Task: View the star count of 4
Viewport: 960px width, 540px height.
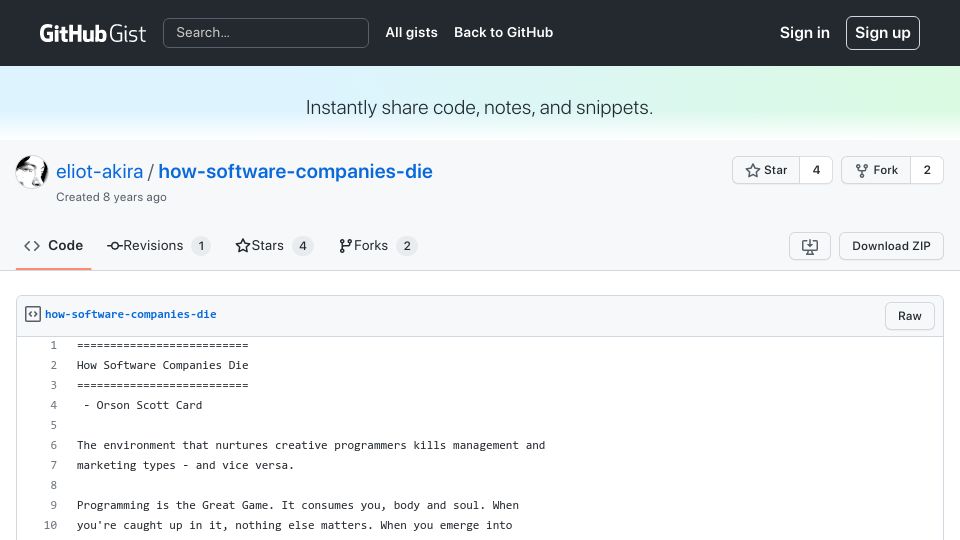Action: [x=816, y=170]
